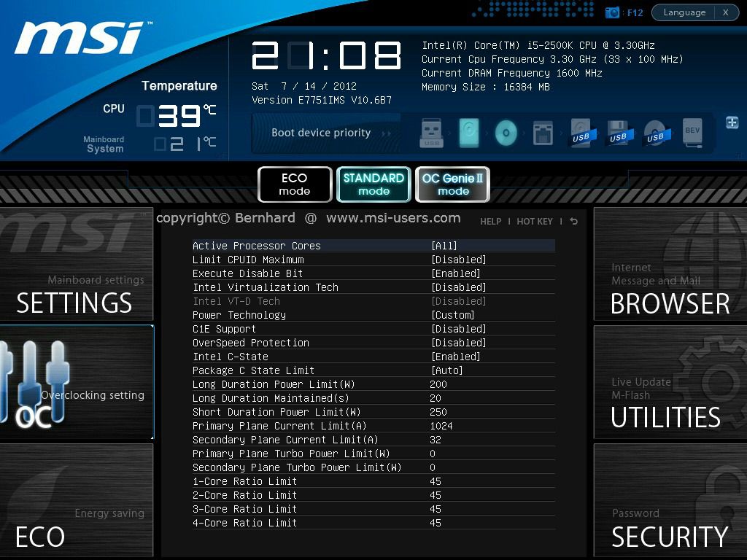747x560 pixels.
Task: Select the optical disc drive boot icon
Action: tap(506, 132)
